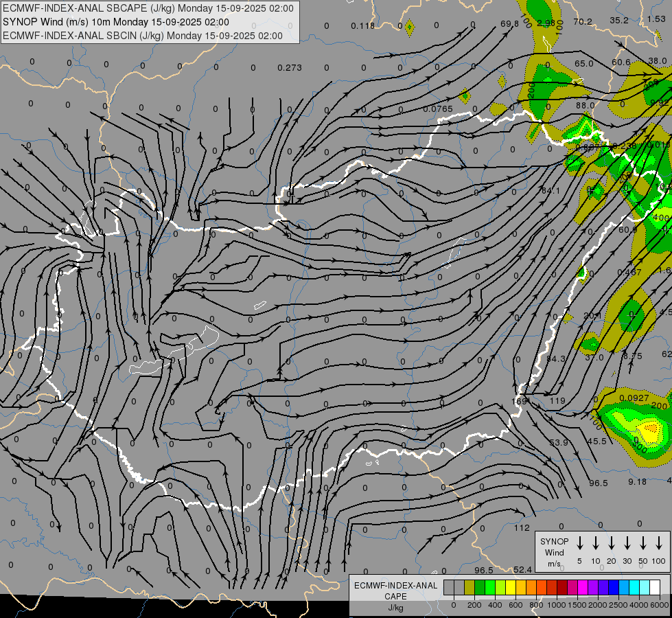This screenshot has height=618, width=672.
Task: Click the '1500' tick label in CAPE legend
Action: click(x=577, y=605)
